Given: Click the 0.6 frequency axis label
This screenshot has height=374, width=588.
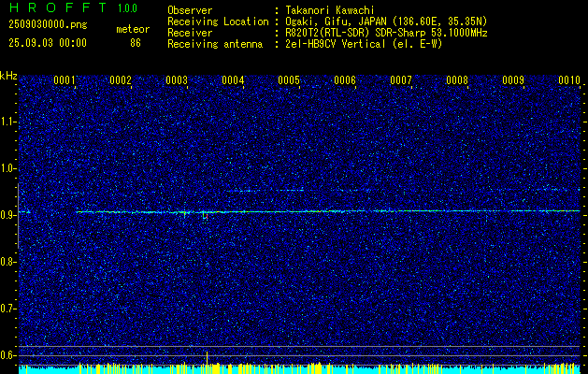Looking at the screenshot, I should click(7, 355).
